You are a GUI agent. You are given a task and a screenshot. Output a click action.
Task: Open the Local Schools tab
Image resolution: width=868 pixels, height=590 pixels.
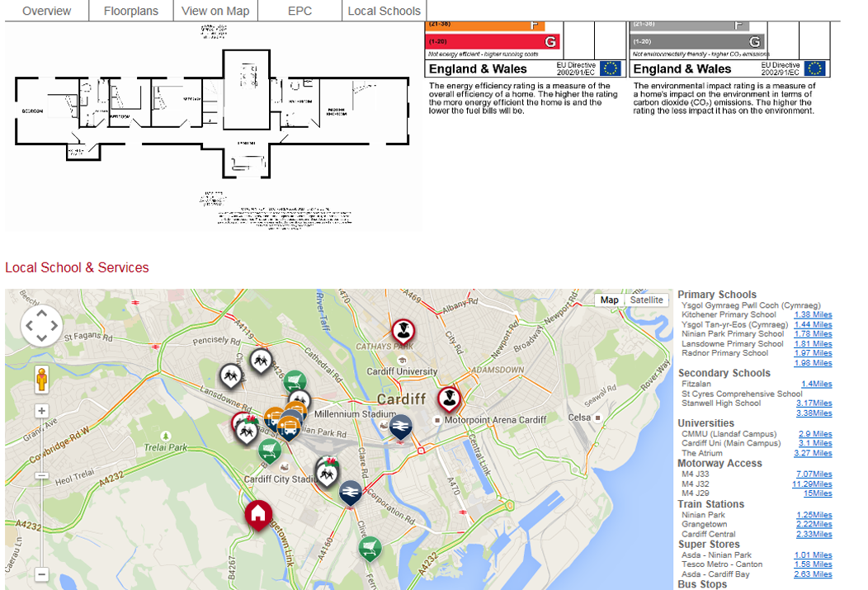[x=384, y=11]
